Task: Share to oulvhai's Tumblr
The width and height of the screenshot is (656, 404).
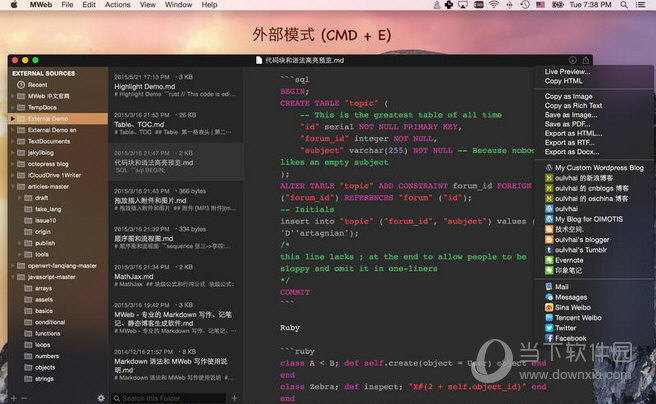Action: tap(576, 250)
